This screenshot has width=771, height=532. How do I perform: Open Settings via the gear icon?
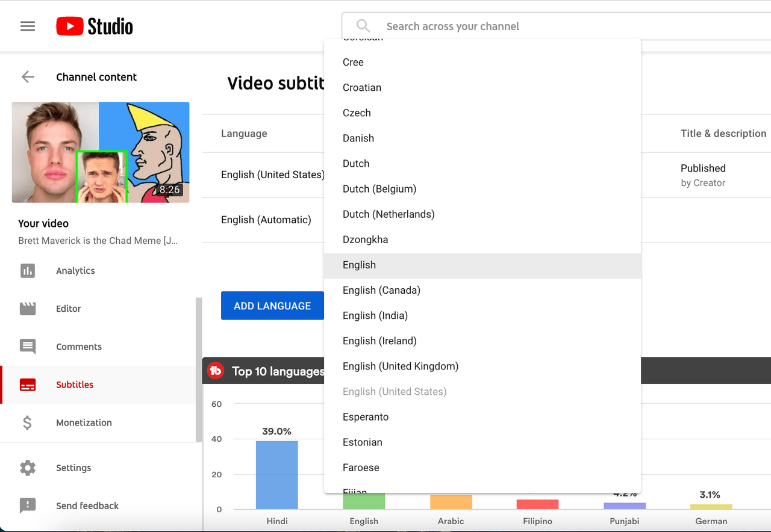(x=28, y=468)
